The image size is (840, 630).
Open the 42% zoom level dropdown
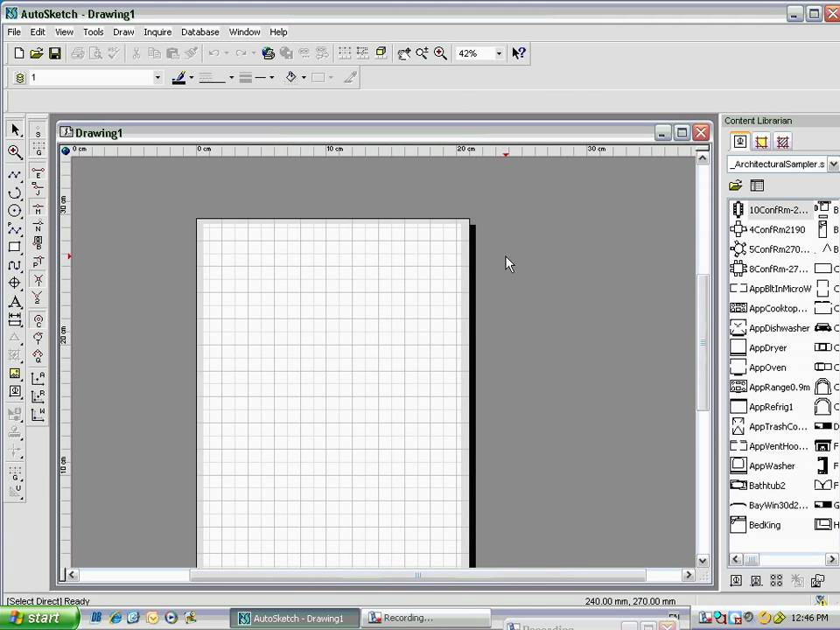[499, 53]
